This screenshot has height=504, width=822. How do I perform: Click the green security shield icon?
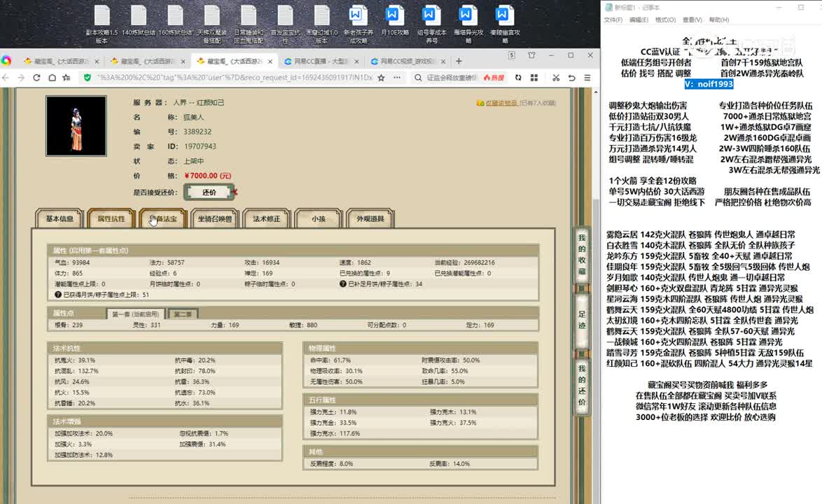(87, 78)
